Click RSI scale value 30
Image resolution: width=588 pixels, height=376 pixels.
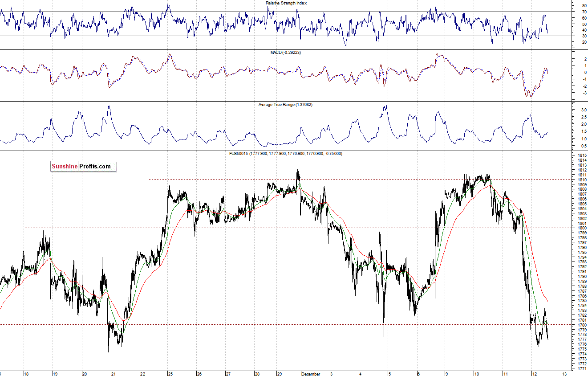click(x=584, y=36)
